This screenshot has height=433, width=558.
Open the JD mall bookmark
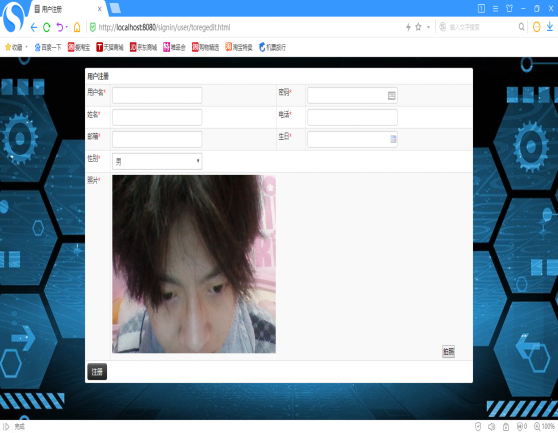point(143,47)
